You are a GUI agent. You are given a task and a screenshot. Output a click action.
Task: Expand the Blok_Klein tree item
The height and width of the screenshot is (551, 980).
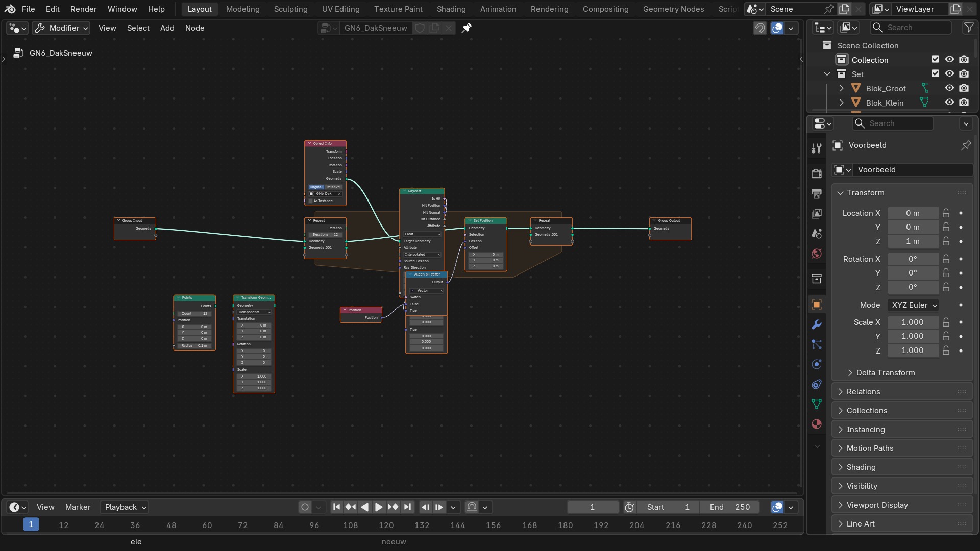click(x=842, y=103)
